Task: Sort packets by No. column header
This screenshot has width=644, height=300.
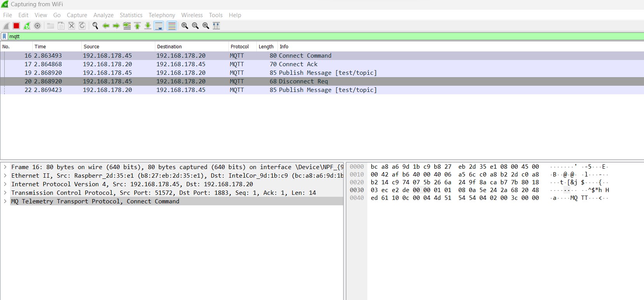Action: coord(16,46)
